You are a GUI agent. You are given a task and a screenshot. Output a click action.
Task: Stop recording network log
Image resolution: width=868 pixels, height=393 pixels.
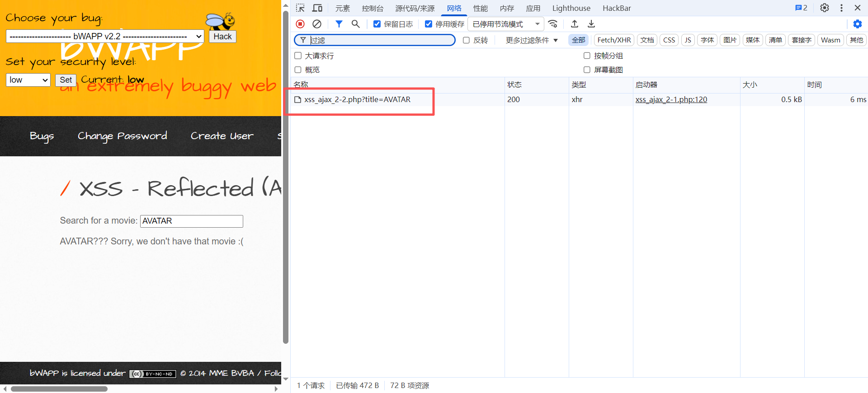pos(300,24)
